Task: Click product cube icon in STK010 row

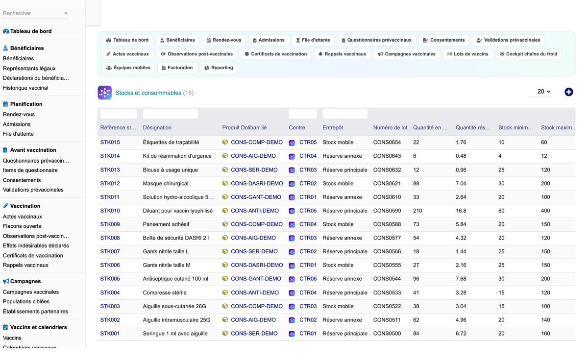Action: coord(225,211)
